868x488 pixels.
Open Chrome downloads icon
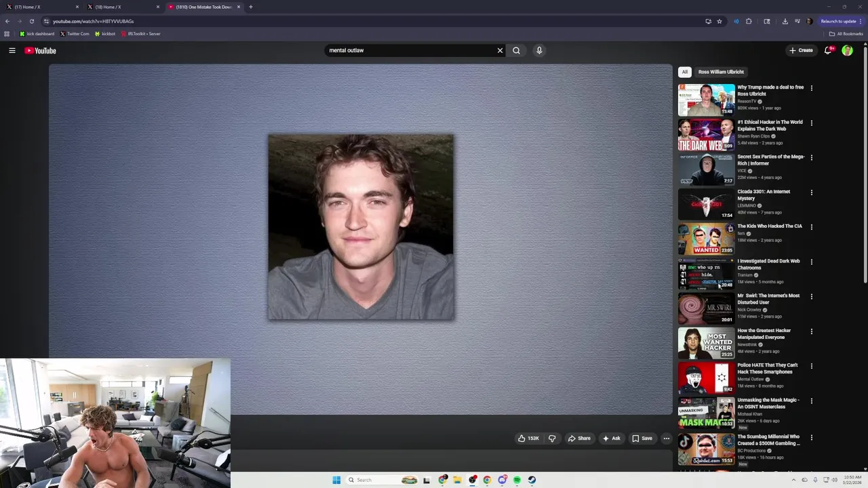(785, 21)
